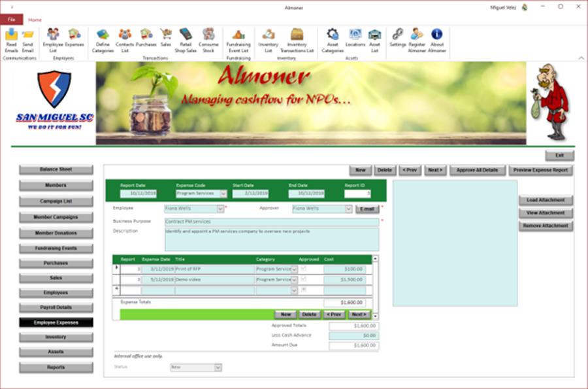Open the Consume Stock icon

[208, 41]
